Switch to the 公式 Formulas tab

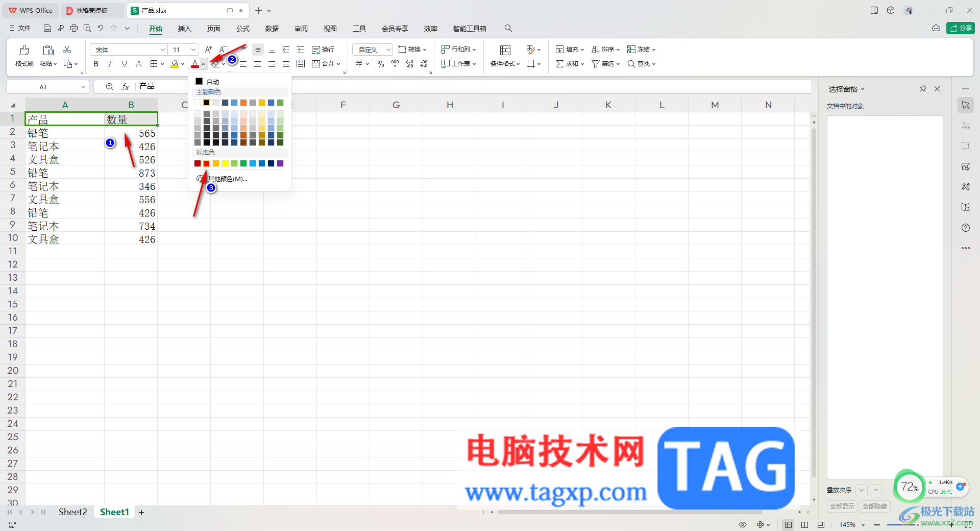243,29
